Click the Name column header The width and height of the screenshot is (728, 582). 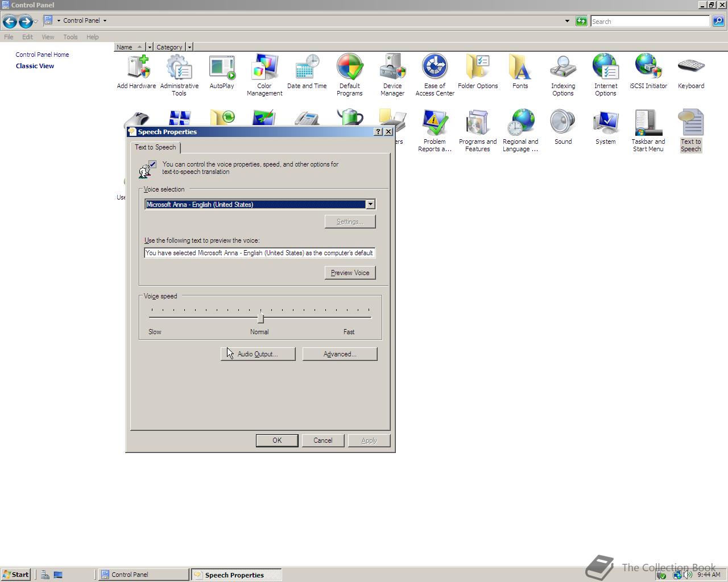(130, 47)
